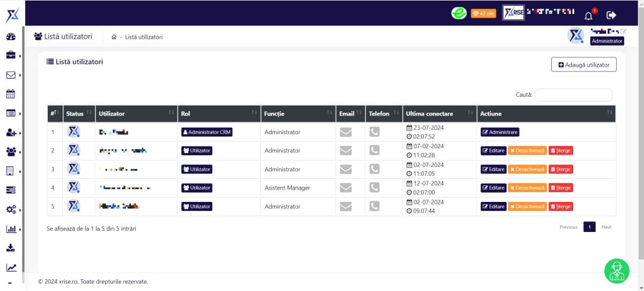Image resolution: width=644 pixels, height=291 pixels.
Task: Click Șterge button for user row 5
Action: tap(560, 207)
